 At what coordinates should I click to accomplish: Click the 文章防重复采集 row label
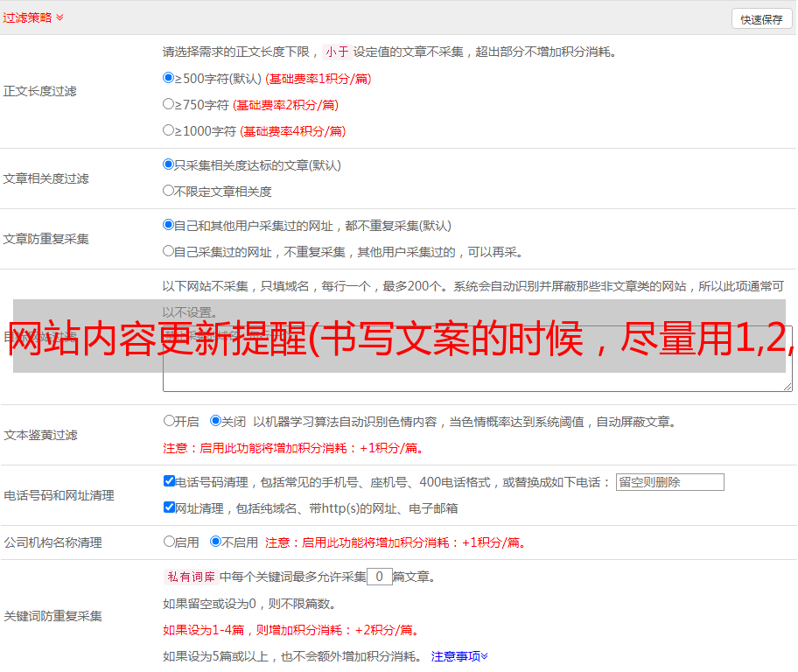pos(45,239)
